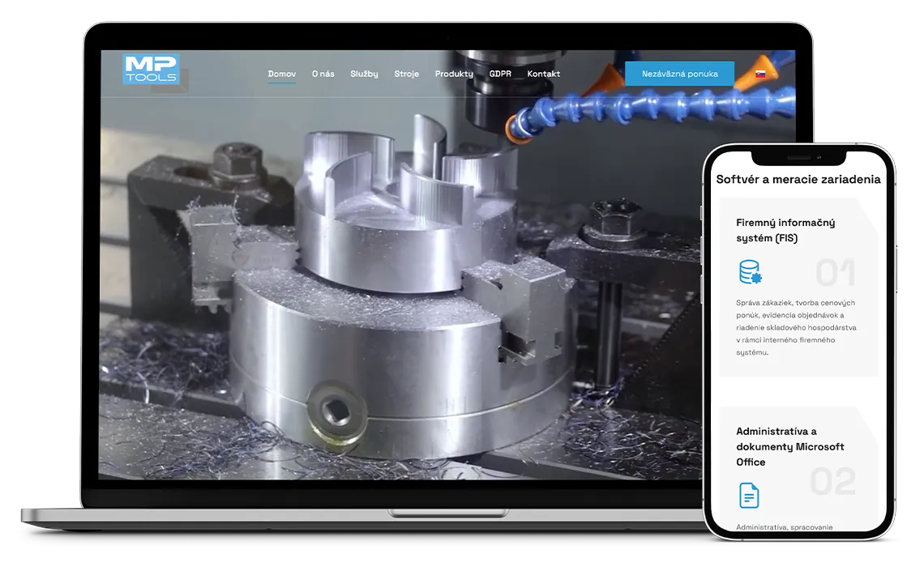
Task: Open the Služby menu item
Action: (364, 74)
